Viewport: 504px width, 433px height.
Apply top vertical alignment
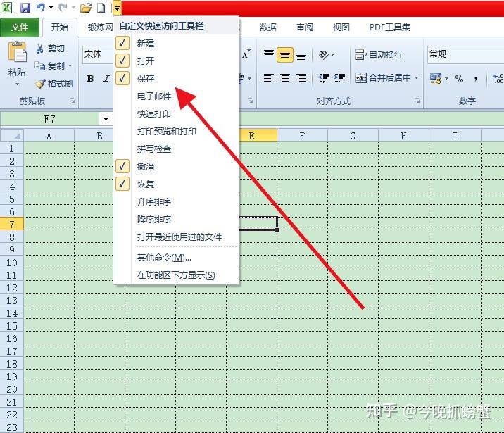point(269,55)
